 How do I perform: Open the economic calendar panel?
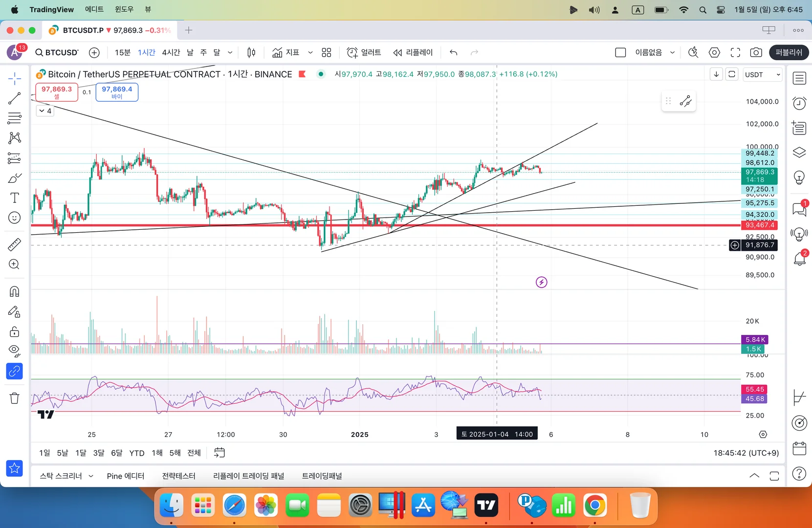(x=799, y=448)
